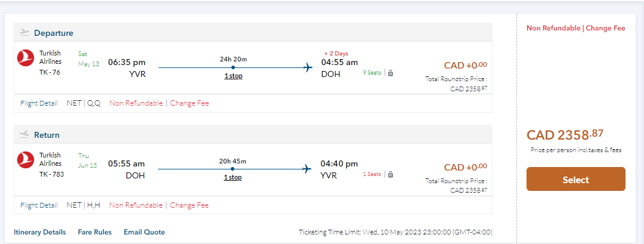The image size is (644, 244).
Task: Click the Turkish Airlines logo on departure flight
Action: pos(26,58)
